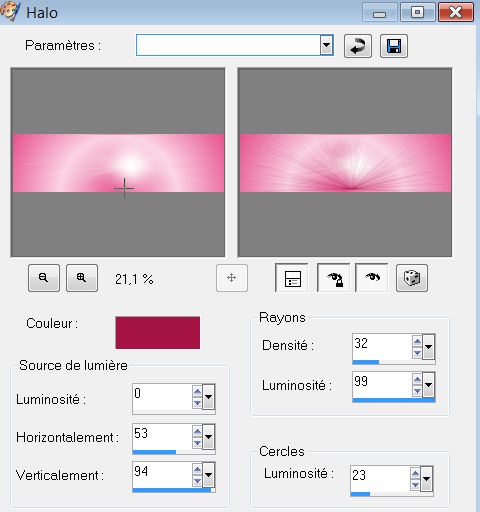Click the Source Luminosité input field
Screen dimensions: 480x512
pos(162,397)
